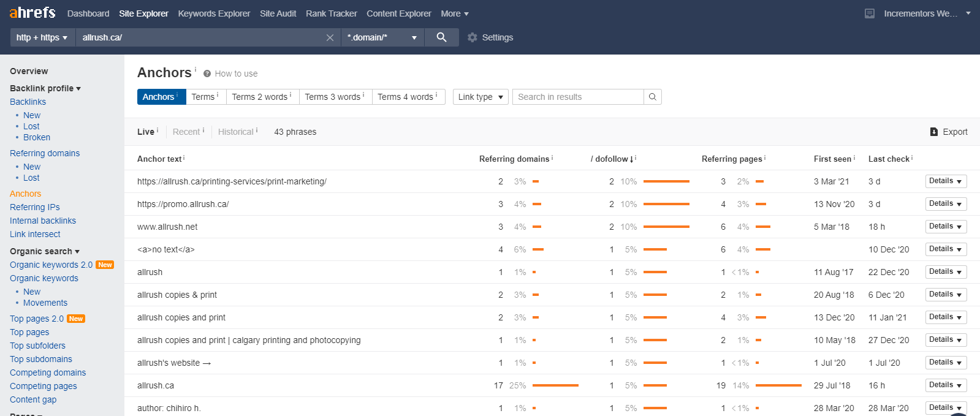Expand Details for allrush.ca row
The height and width of the screenshot is (416, 980).
point(946,385)
